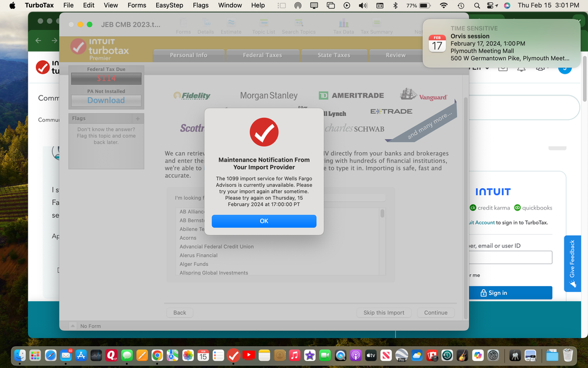Screen dimensions: 588x368
Task: Open the Orvis session calendar notification
Action: pos(501,44)
